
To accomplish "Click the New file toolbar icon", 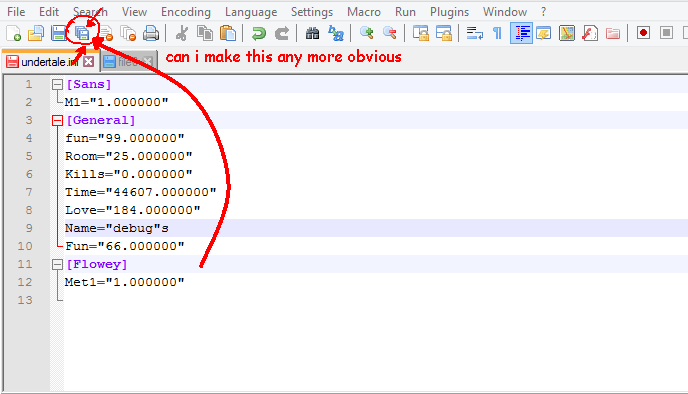I will point(14,33).
